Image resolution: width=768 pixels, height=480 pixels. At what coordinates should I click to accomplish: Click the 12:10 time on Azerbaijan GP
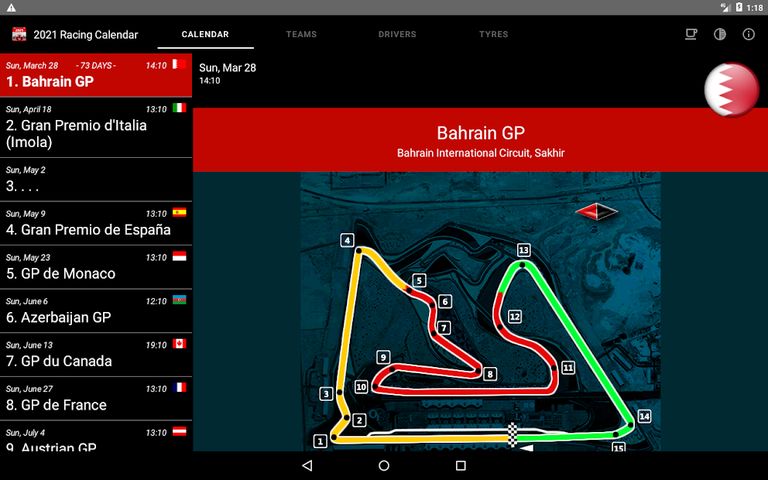[x=156, y=301]
